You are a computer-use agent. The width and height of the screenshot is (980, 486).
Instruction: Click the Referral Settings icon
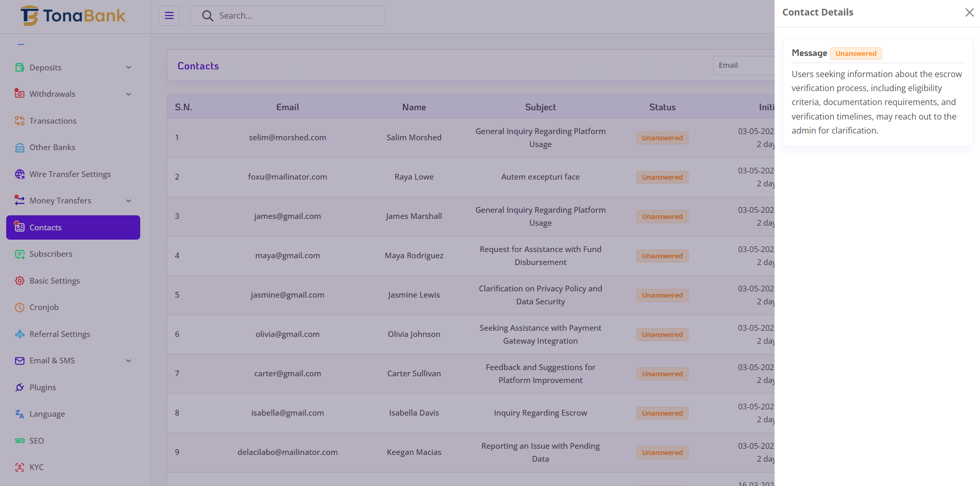(x=20, y=334)
